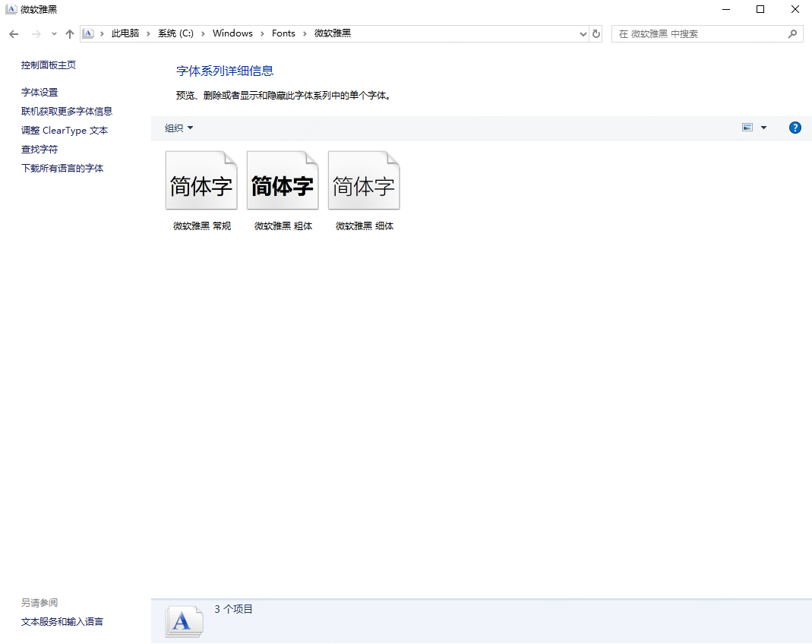This screenshot has width=812, height=644.
Task: Open the 组织 dropdown menu
Action: pos(178,128)
